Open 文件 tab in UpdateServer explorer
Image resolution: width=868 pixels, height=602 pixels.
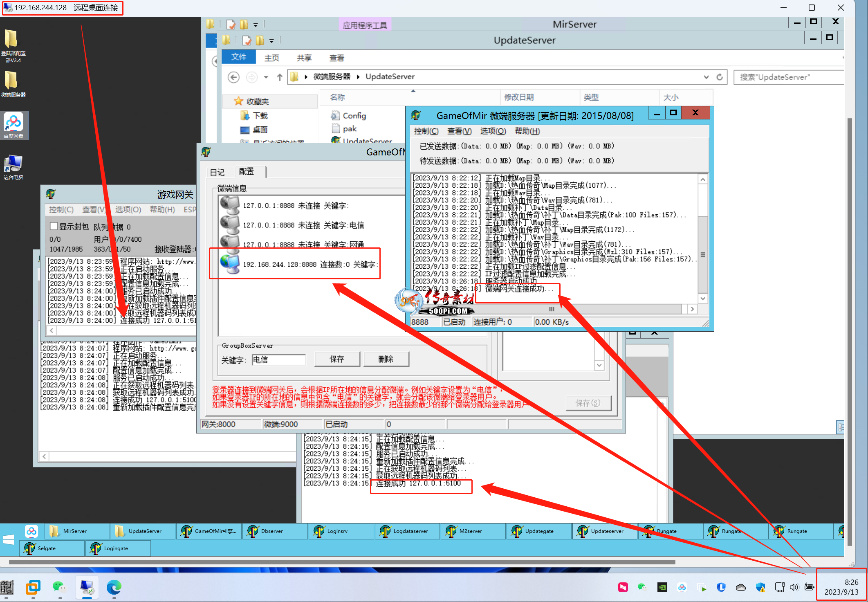(x=239, y=57)
